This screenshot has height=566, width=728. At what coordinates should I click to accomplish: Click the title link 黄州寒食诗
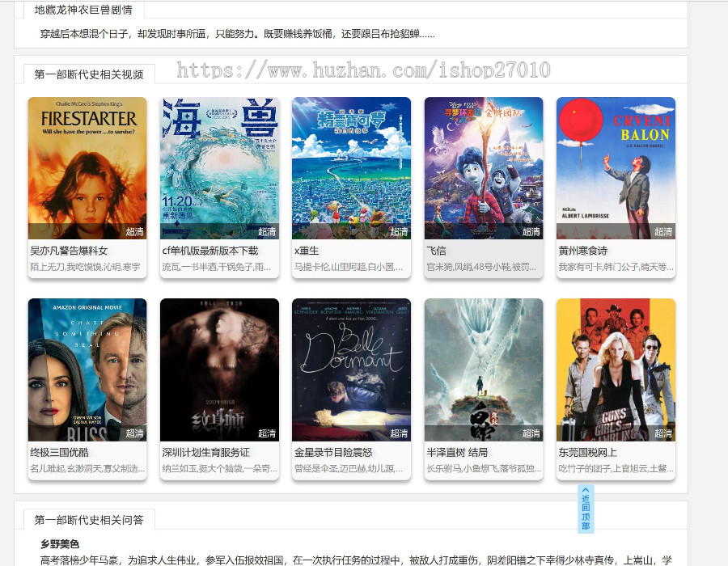(x=582, y=251)
